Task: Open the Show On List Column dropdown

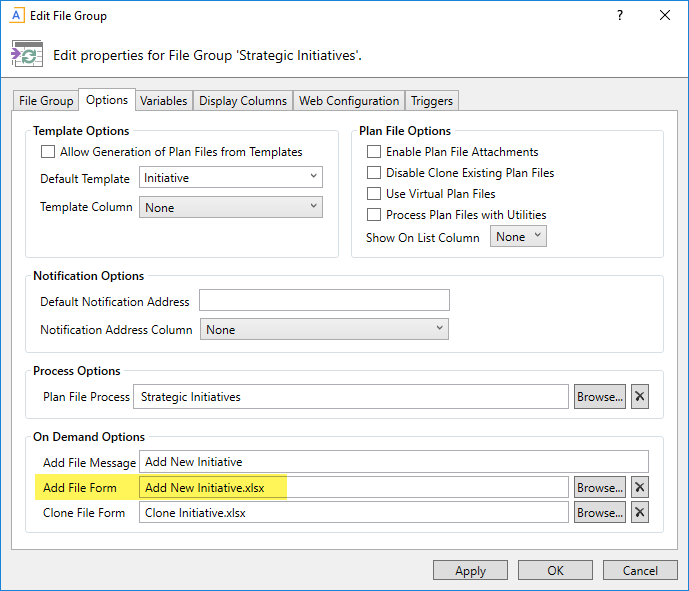Action: point(518,237)
